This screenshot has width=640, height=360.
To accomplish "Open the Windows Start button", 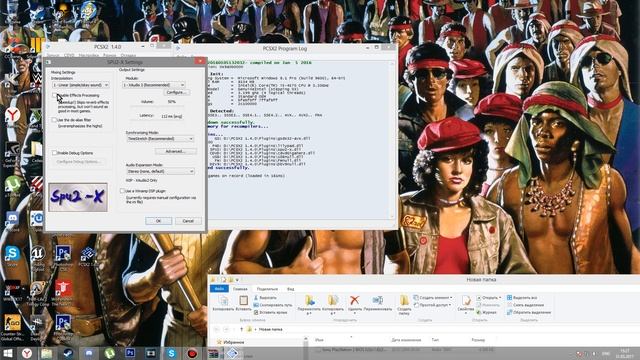I will point(7,353).
